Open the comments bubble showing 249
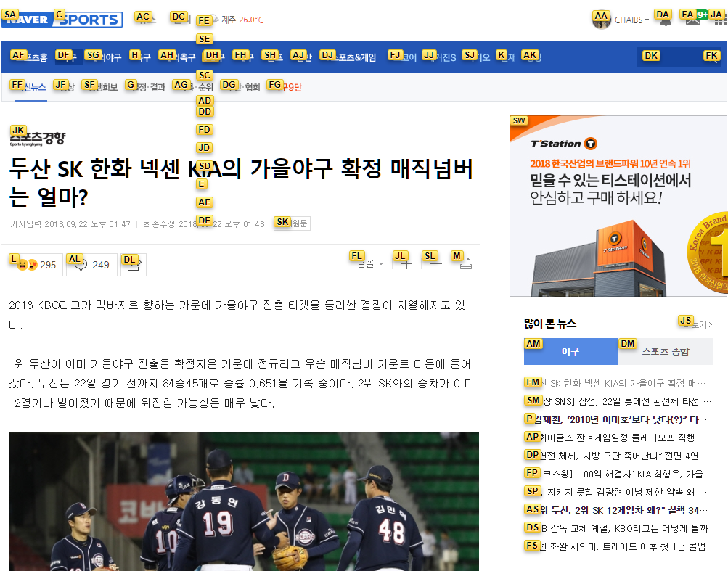728x571 pixels. click(92, 265)
